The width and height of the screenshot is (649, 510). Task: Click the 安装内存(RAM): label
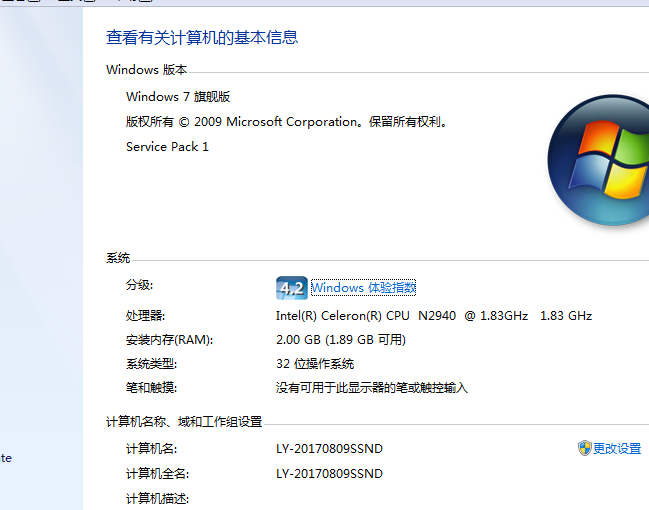pos(170,340)
